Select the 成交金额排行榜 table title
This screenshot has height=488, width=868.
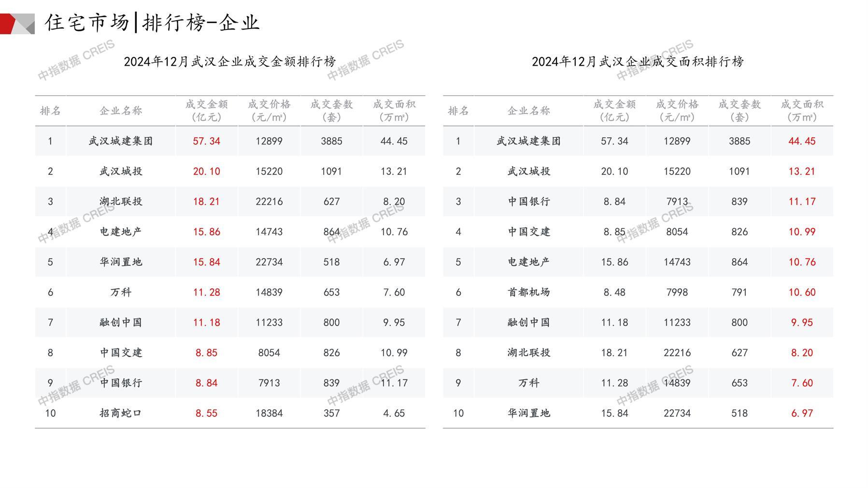point(229,62)
